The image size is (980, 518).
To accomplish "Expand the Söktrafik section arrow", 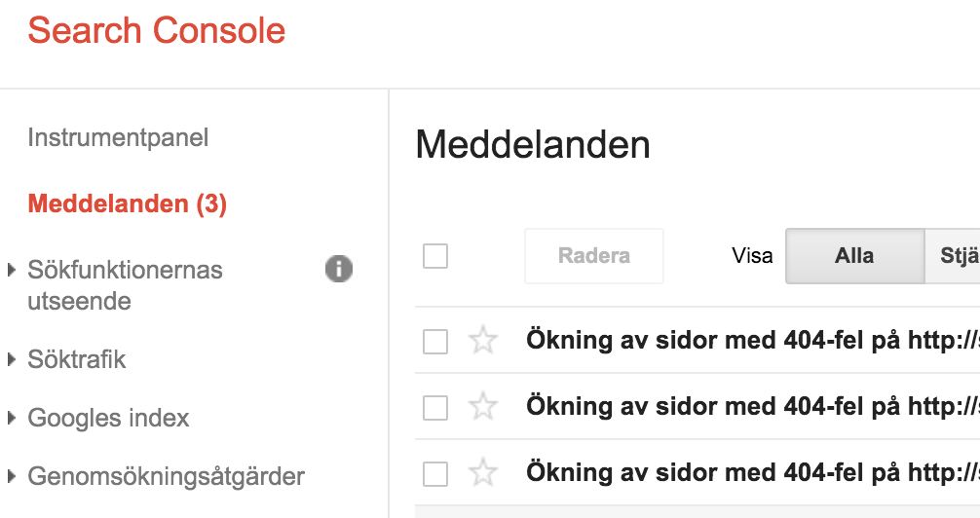I will point(11,359).
